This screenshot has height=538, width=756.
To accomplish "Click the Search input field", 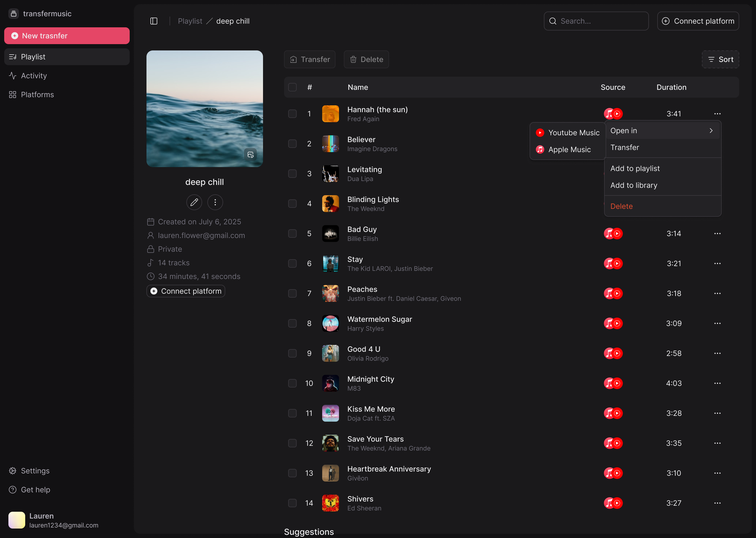I will point(596,21).
